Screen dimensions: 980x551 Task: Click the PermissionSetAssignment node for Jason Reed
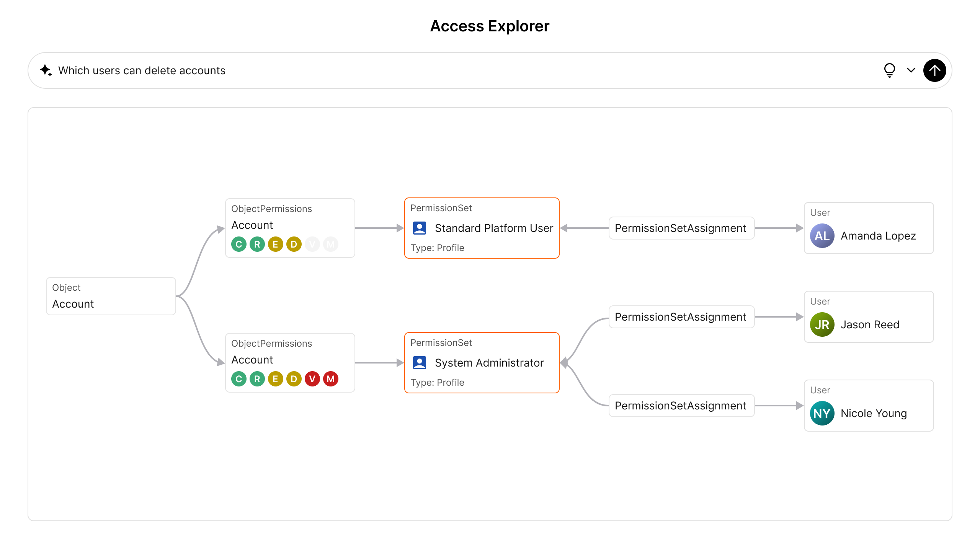[x=681, y=317]
